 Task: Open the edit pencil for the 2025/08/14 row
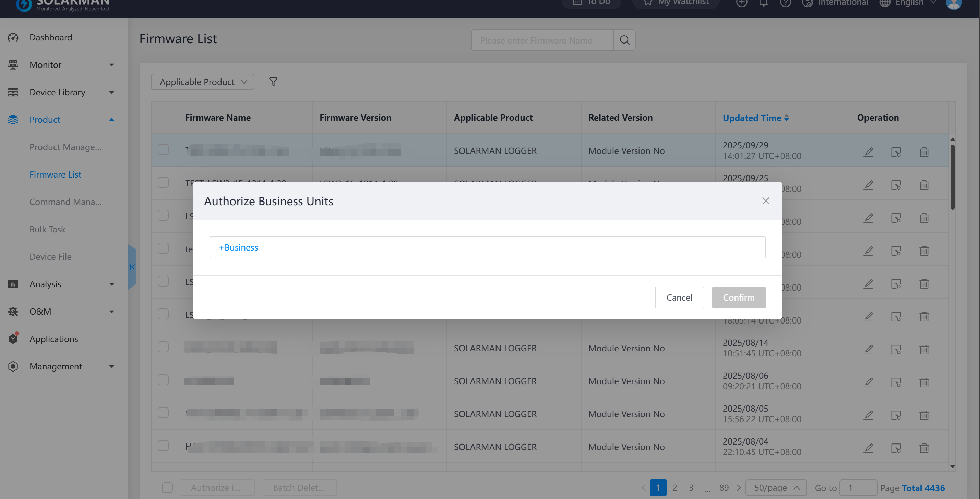(868, 349)
